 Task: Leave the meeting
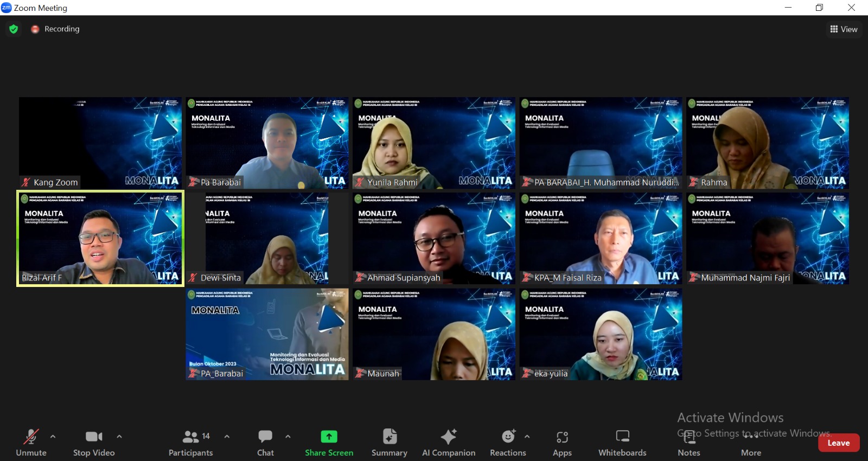tap(838, 443)
